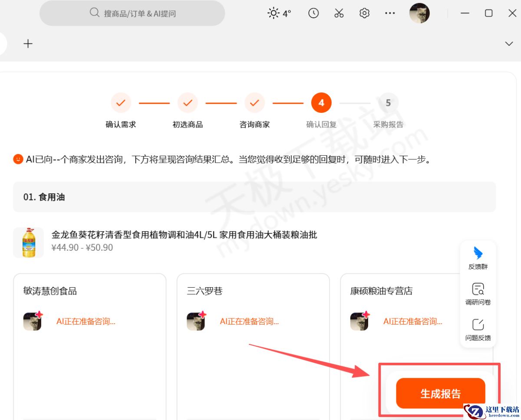The height and width of the screenshot is (420, 521).
Task: Click the 生成报告 button
Action: pyautogui.click(x=440, y=393)
